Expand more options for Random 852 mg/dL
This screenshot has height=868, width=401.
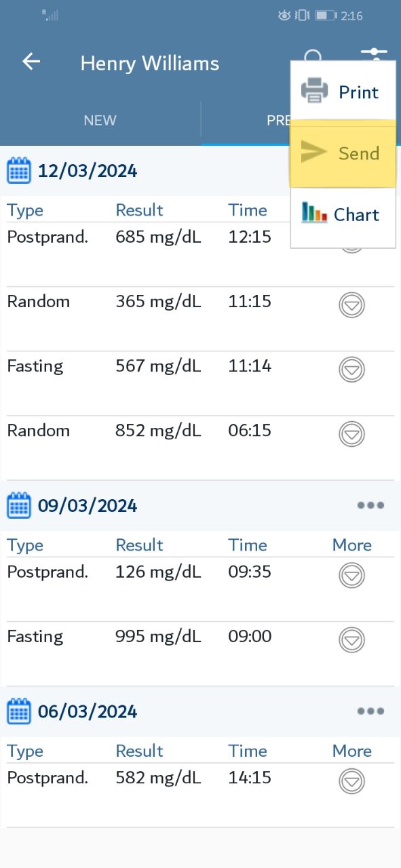click(x=351, y=434)
